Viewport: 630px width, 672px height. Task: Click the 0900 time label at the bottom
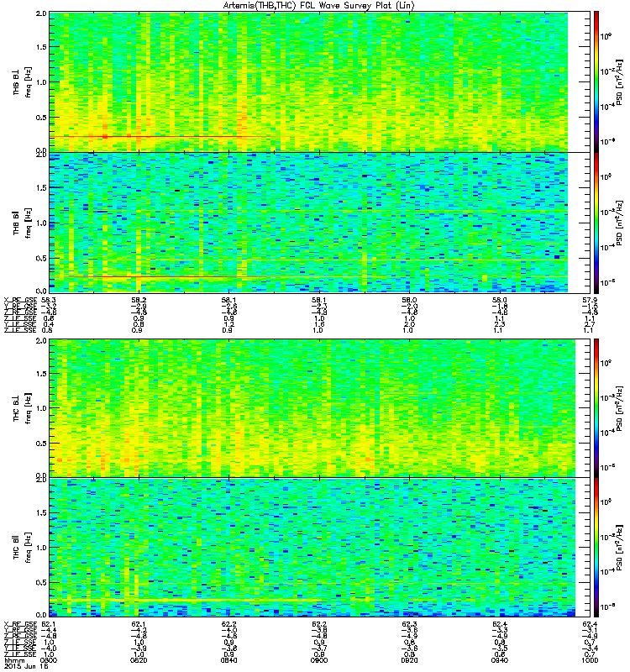319,660
